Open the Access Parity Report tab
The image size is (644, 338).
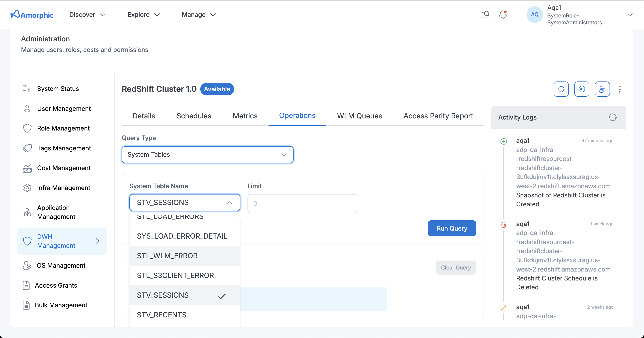pyautogui.click(x=438, y=116)
